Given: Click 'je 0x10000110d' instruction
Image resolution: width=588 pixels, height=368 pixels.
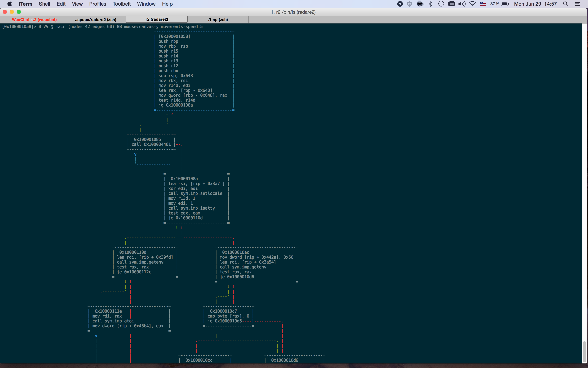Looking at the screenshot, I should point(185,218).
